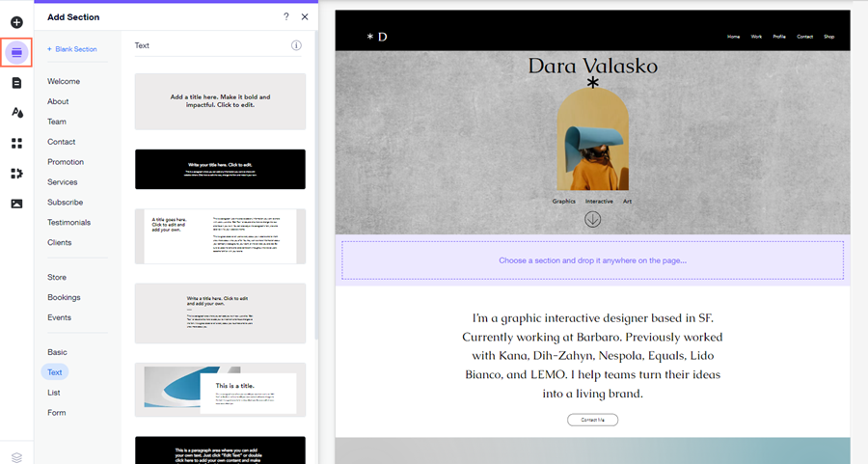868x464 pixels.
Task: Choose the black 'Write your title here' template
Action: 220,170
